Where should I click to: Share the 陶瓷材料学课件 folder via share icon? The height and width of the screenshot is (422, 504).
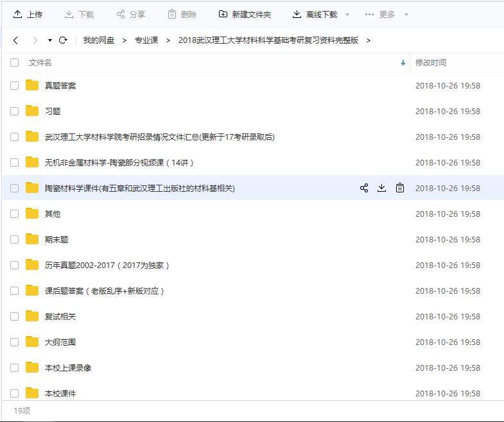pyautogui.click(x=364, y=188)
